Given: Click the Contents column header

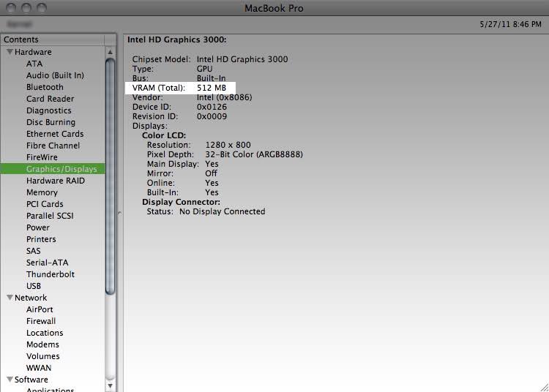Looking at the screenshot, I should tap(57, 39).
